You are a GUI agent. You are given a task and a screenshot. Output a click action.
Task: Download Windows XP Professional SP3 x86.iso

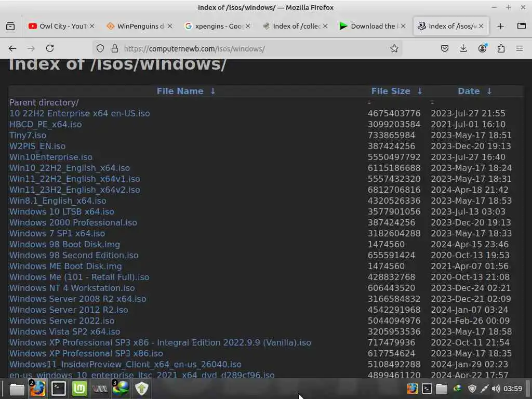click(86, 353)
